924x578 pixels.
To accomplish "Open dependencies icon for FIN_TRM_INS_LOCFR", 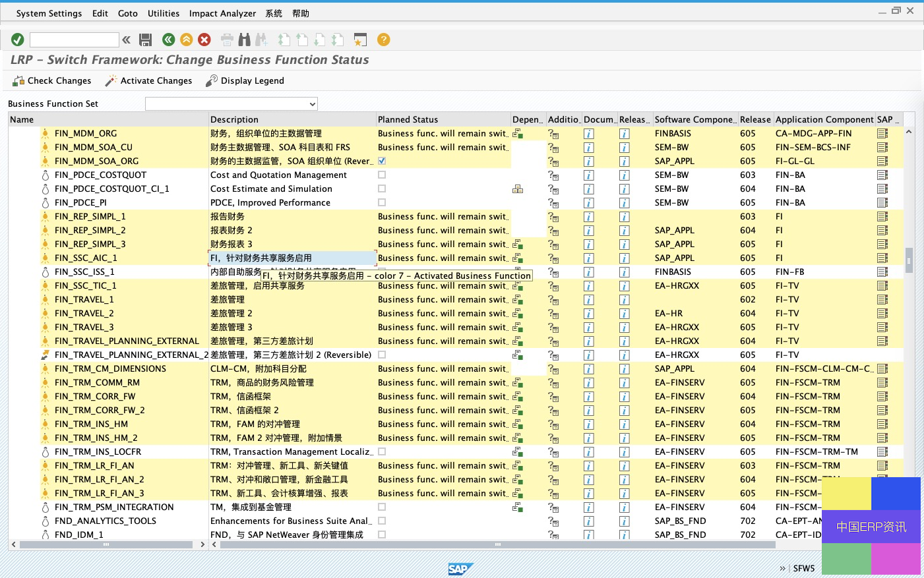I will 518,451.
